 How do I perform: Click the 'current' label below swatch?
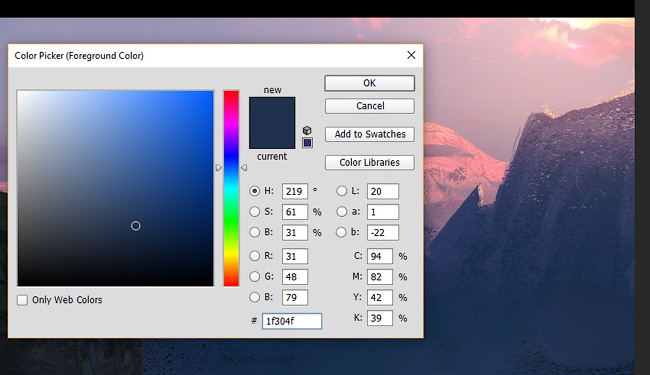[272, 156]
